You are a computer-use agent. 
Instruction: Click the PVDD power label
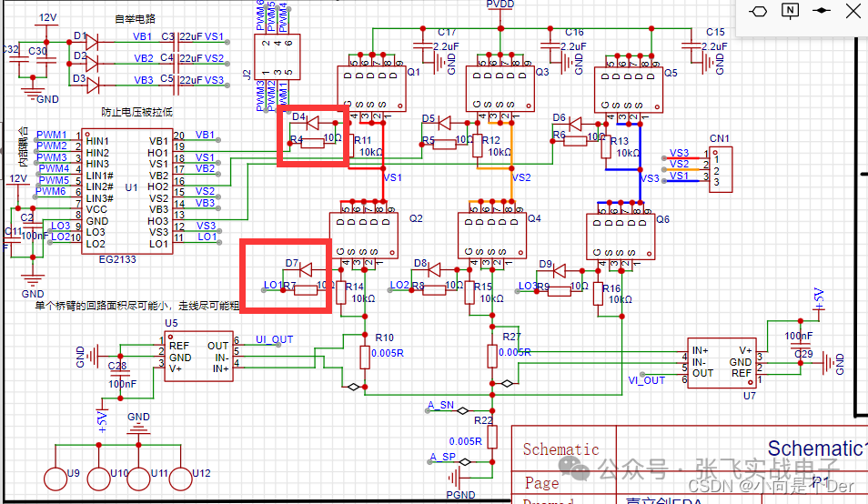(x=500, y=5)
